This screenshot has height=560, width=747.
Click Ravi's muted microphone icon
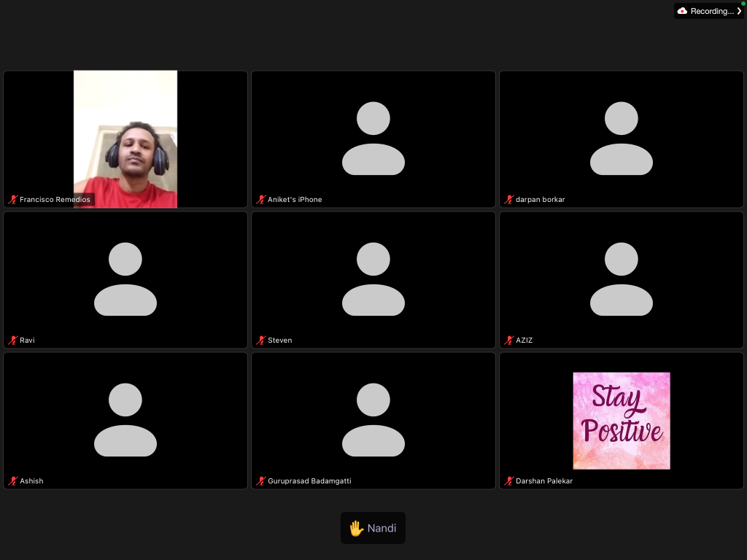click(x=12, y=341)
